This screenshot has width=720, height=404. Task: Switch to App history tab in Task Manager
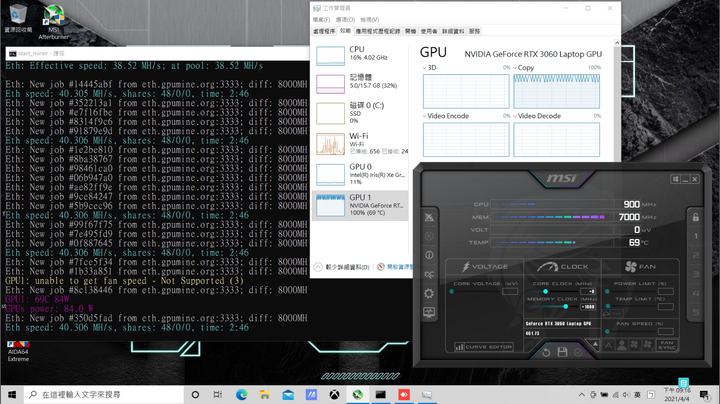coord(378,31)
